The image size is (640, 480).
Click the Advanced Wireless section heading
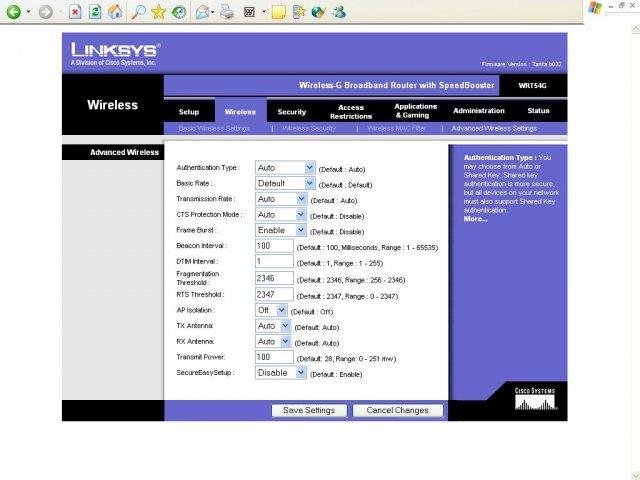pos(124,152)
